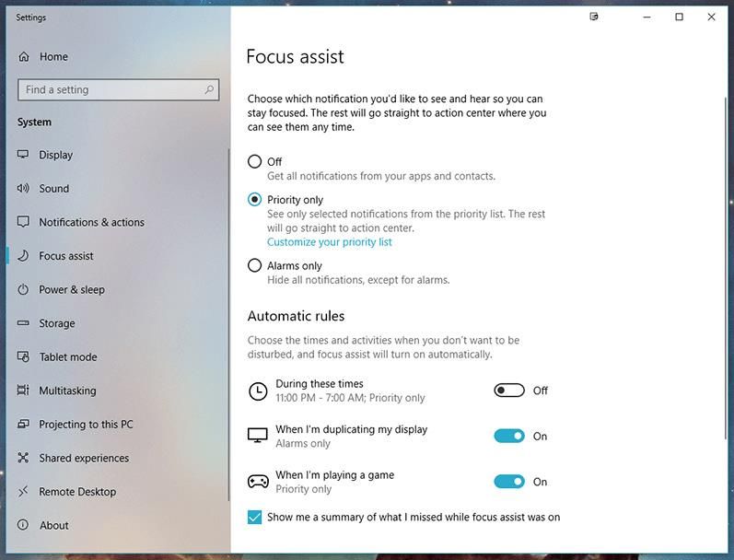Click the System section header
The height and width of the screenshot is (560, 734).
click(34, 122)
